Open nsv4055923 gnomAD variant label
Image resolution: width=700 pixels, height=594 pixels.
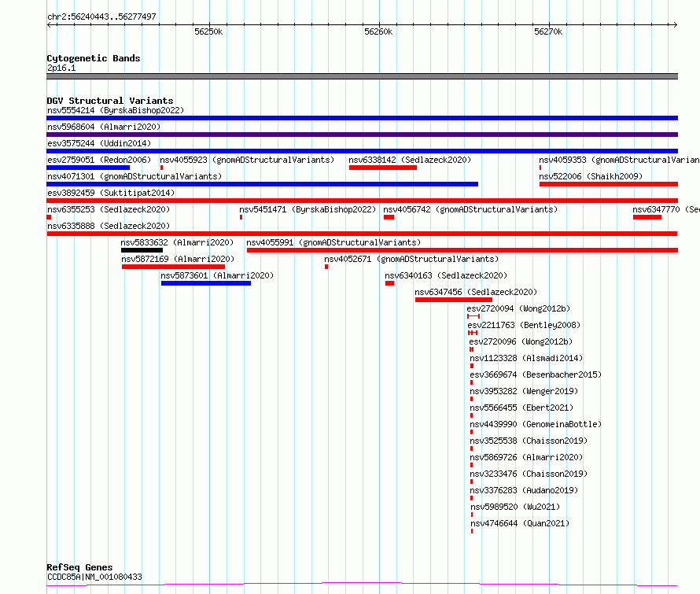click(247, 160)
